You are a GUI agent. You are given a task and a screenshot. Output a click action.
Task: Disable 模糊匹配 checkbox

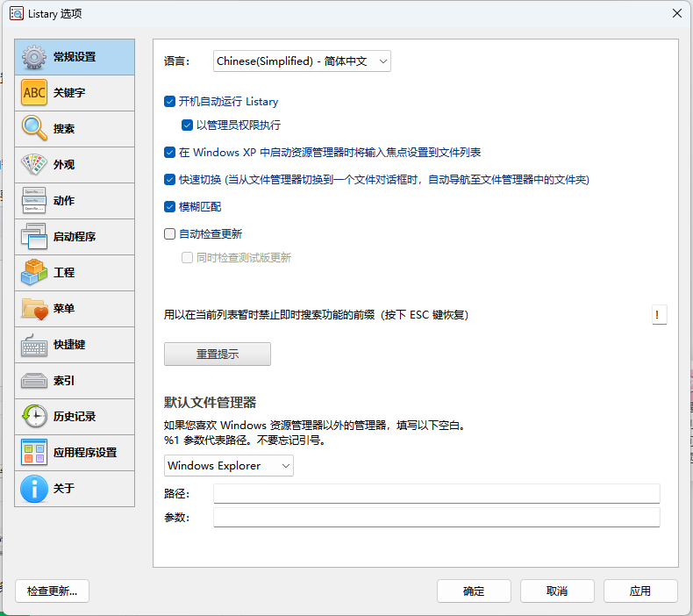[169, 206]
